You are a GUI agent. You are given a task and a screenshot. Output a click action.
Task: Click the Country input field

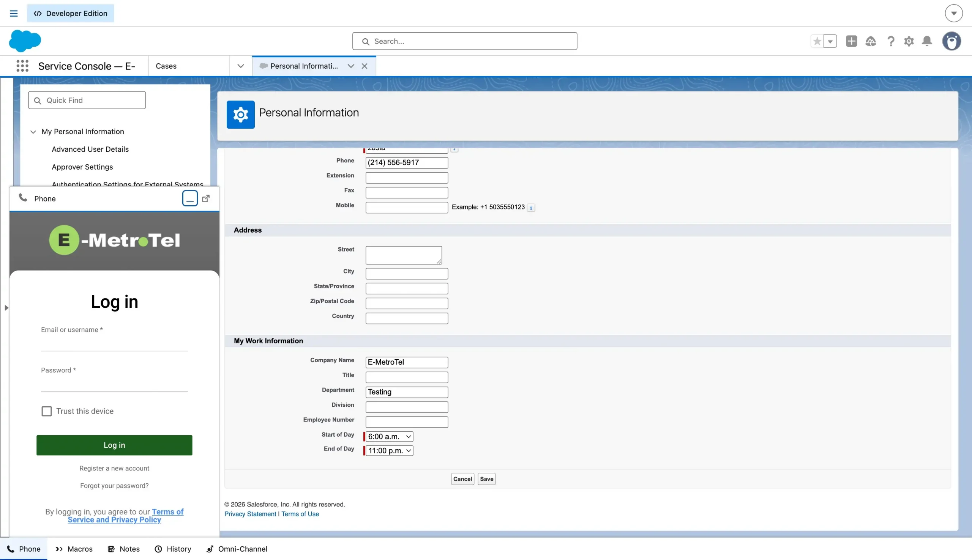pyautogui.click(x=407, y=318)
